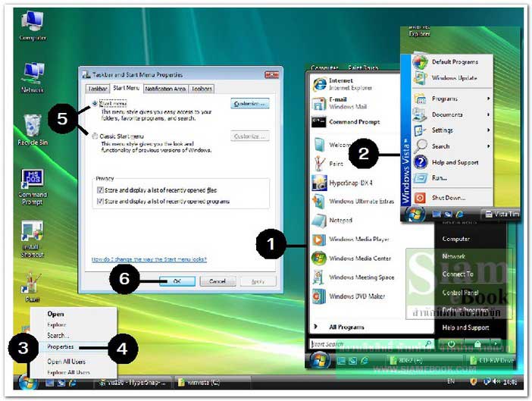Image resolution: width=532 pixels, height=401 pixels.
Task: Click the power button in the Start menu
Action: [452, 343]
